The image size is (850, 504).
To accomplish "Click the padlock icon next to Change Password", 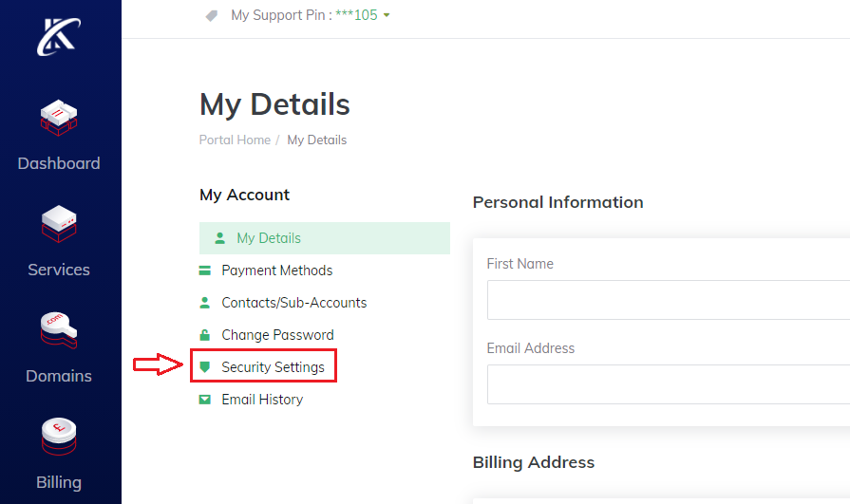I will pyautogui.click(x=204, y=335).
